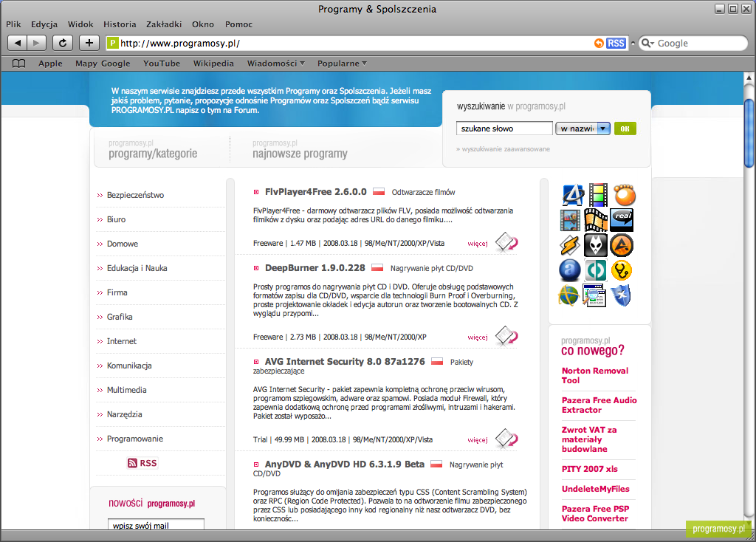The width and height of the screenshot is (756, 542).
Task: Open the Programowanie category
Action: pyautogui.click(x=135, y=439)
